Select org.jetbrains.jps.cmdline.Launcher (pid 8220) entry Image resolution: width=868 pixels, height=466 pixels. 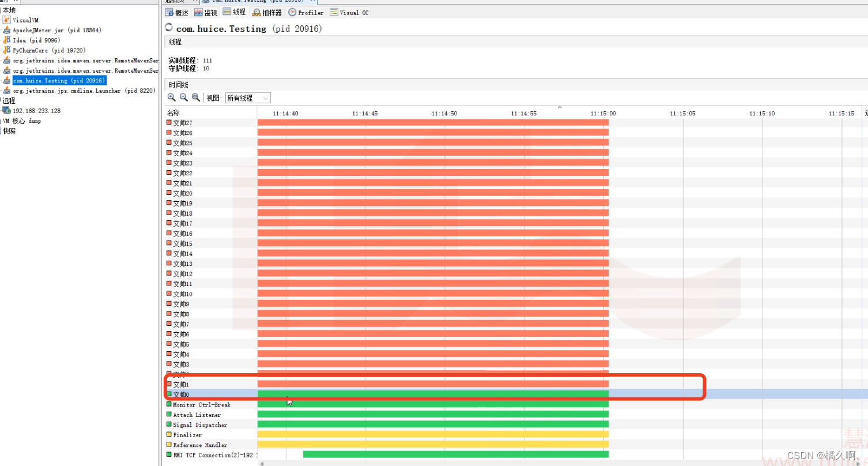[84, 91]
